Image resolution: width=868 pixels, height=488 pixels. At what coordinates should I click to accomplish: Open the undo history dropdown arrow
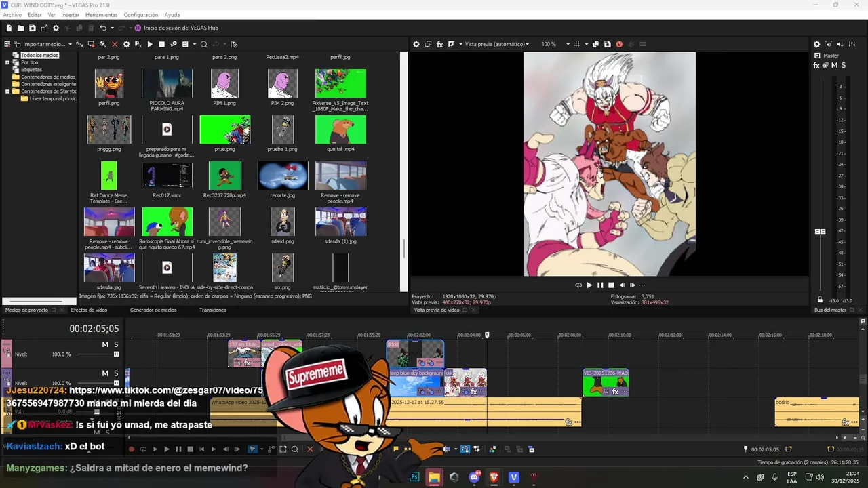112,28
